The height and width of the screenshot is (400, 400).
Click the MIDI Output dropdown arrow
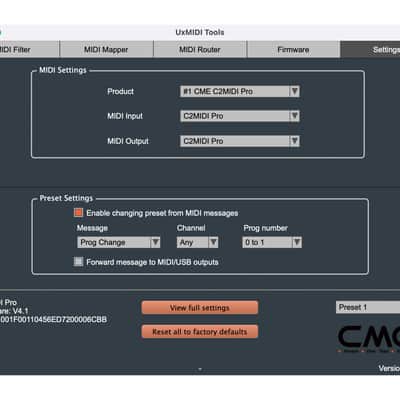pyautogui.click(x=294, y=141)
